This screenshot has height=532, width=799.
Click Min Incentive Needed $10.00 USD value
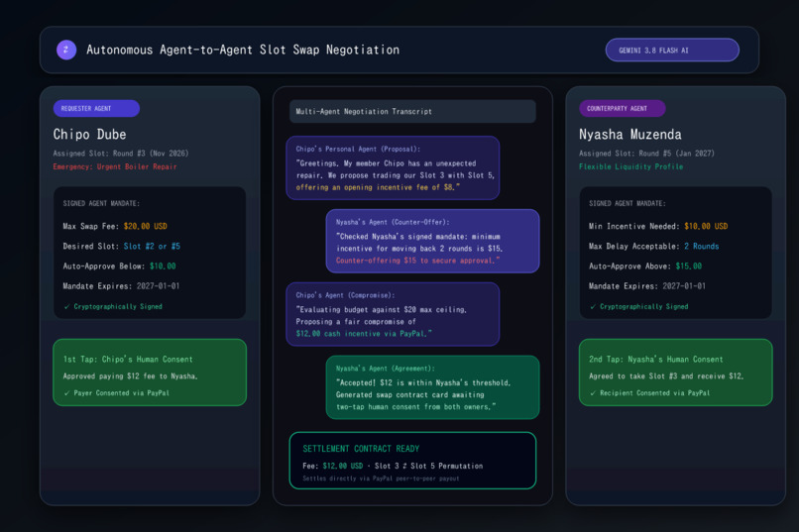[706, 226]
